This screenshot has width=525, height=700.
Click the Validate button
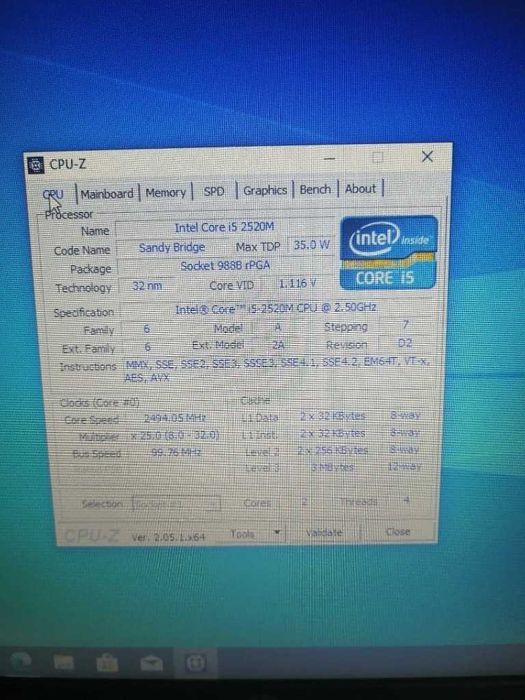(324, 532)
